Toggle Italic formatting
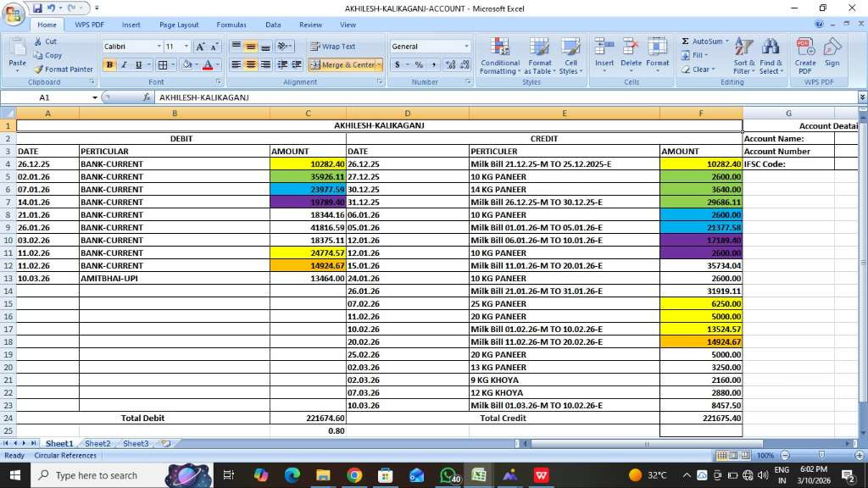The height and width of the screenshot is (488, 868). click(124, 64)
